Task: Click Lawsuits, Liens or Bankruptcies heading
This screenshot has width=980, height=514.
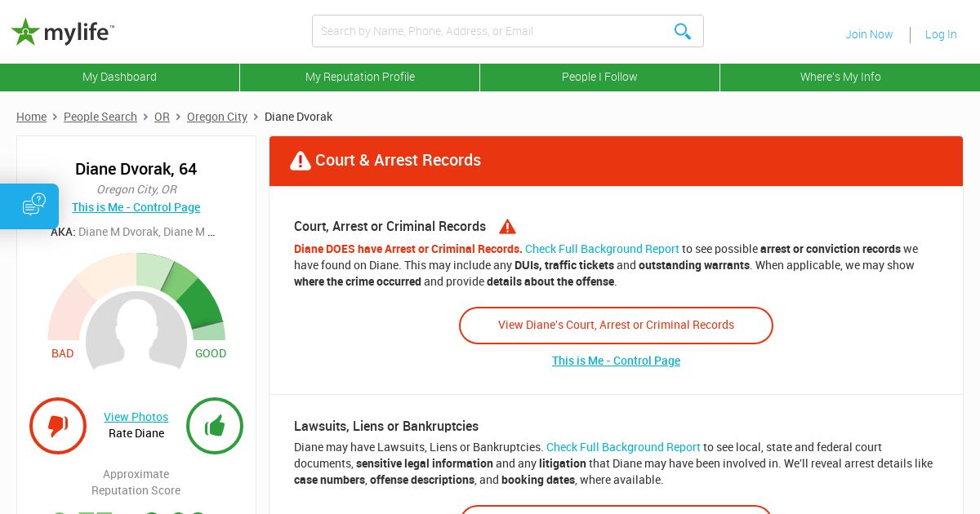Action: pos(386,426)
